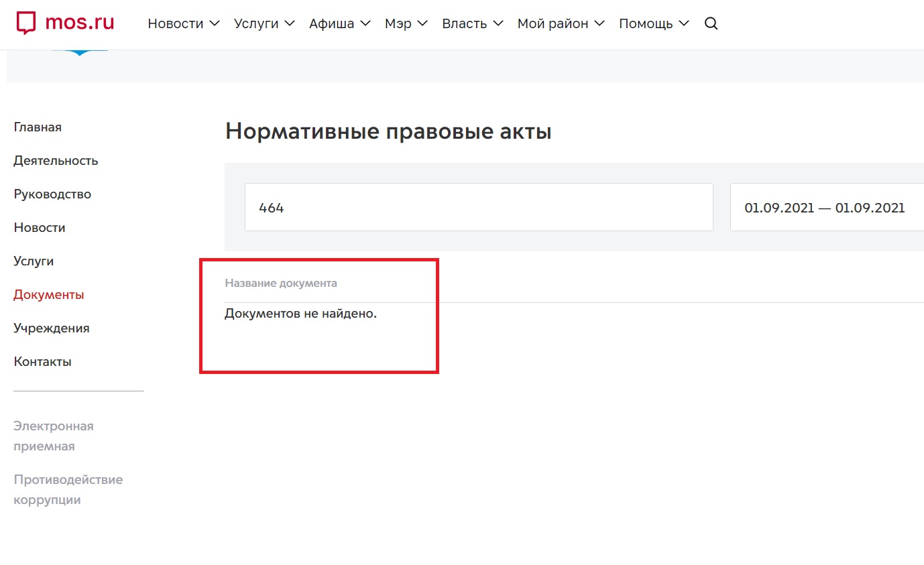Open Учреждения sidebar link
This screenshot has width=924, height=565.
[52, 328]
